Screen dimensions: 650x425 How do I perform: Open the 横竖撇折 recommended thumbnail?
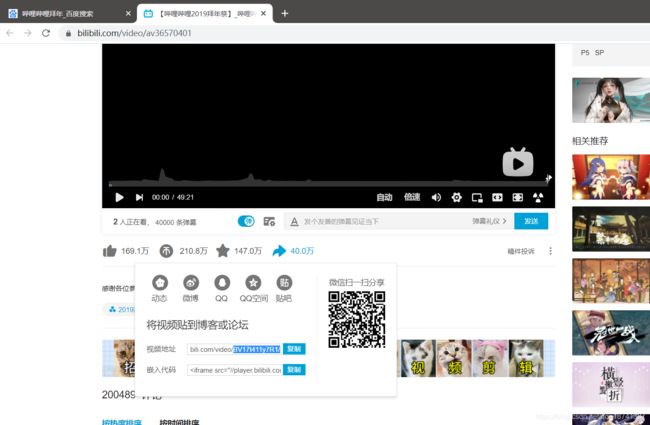(x=611, y=384)
